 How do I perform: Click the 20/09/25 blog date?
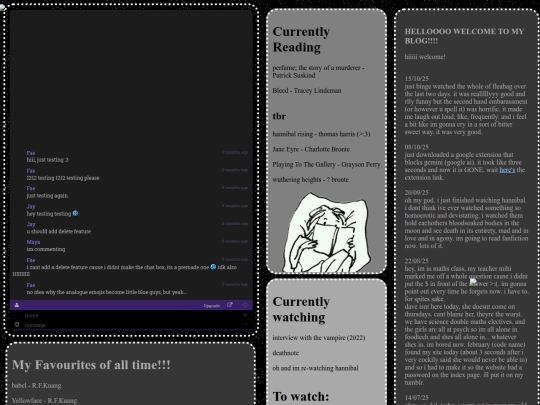(417, 193)
